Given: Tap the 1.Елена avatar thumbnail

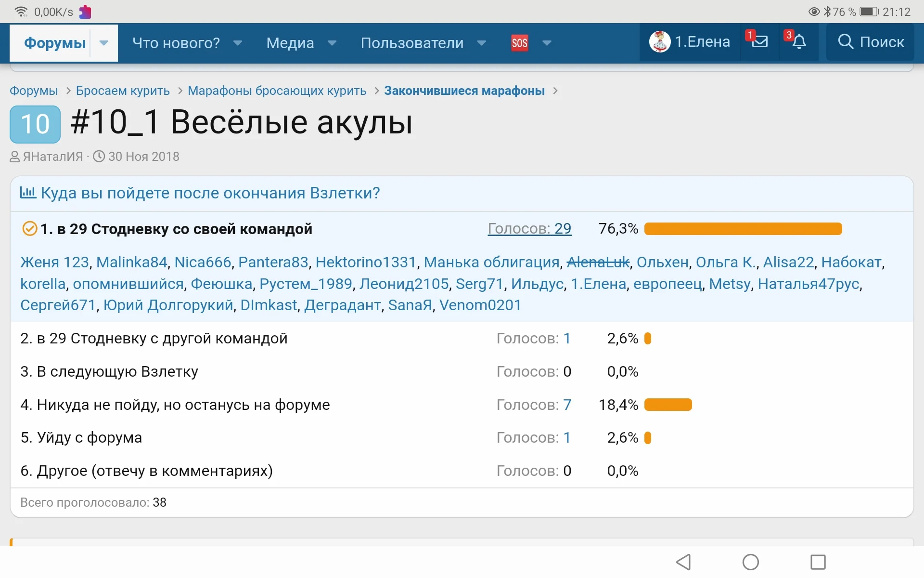Looking at the screenshot, I should tap(659, 41).
